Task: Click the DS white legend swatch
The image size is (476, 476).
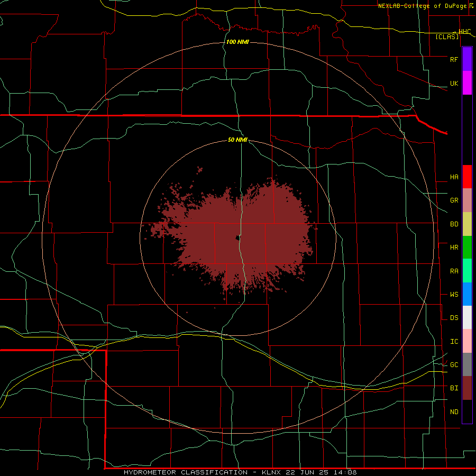Action: click(467, 317)
